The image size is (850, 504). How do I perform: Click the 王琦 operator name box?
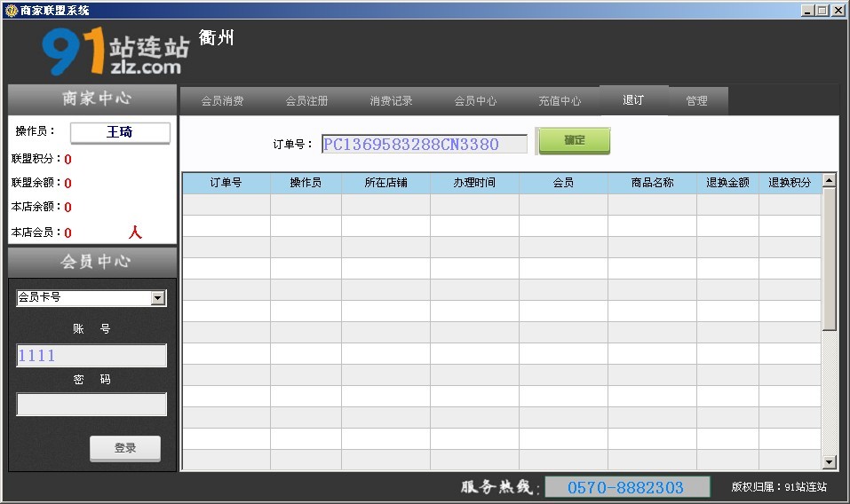tap(120, 132)
